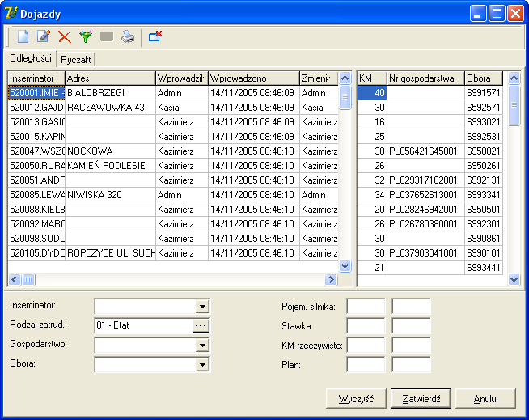The width and height of the screenshot is (529, 420).
Task: Click address cell NIWISKA 320
Action: pyautogui.click(x=110, y=195)
